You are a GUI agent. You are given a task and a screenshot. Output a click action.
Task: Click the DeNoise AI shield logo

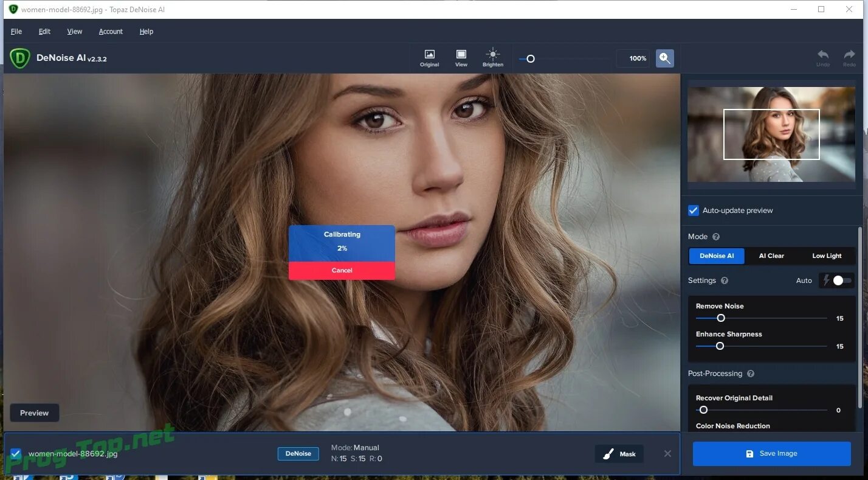click(x=20, y=58)
